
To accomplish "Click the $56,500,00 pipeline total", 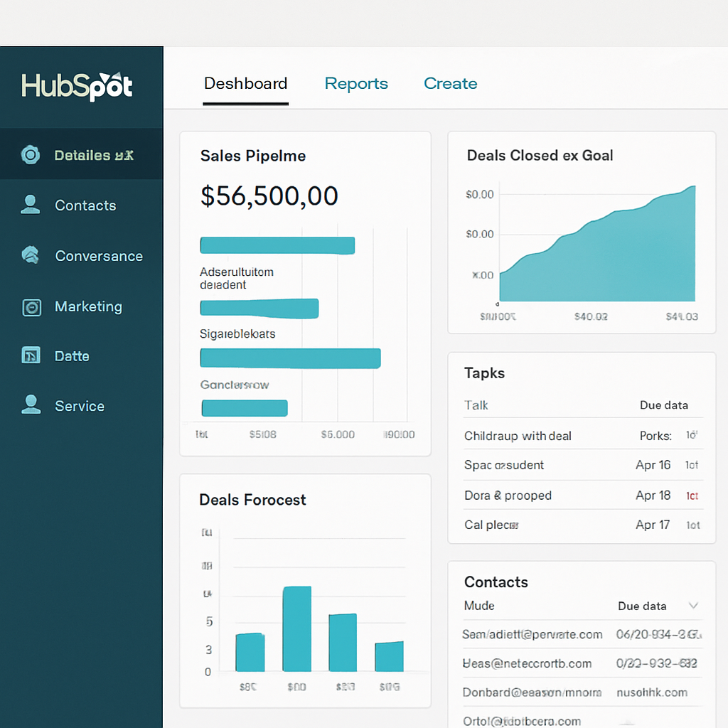I will point(269,196).
